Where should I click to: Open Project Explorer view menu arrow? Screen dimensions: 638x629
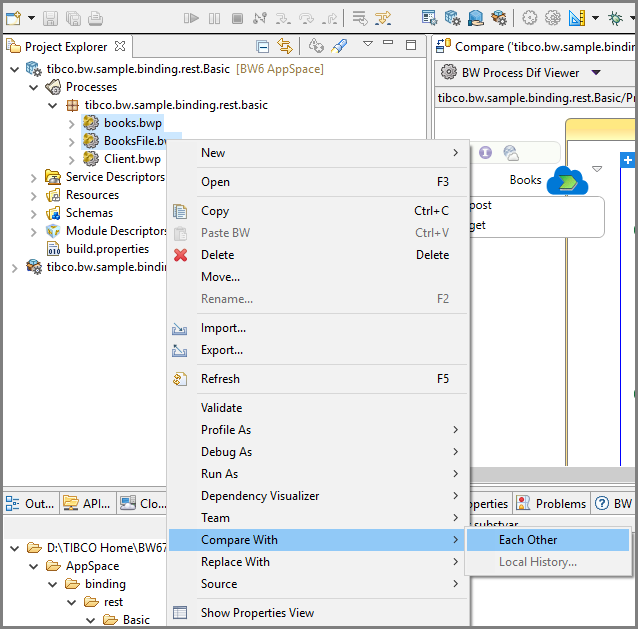[x=367, y=44]
